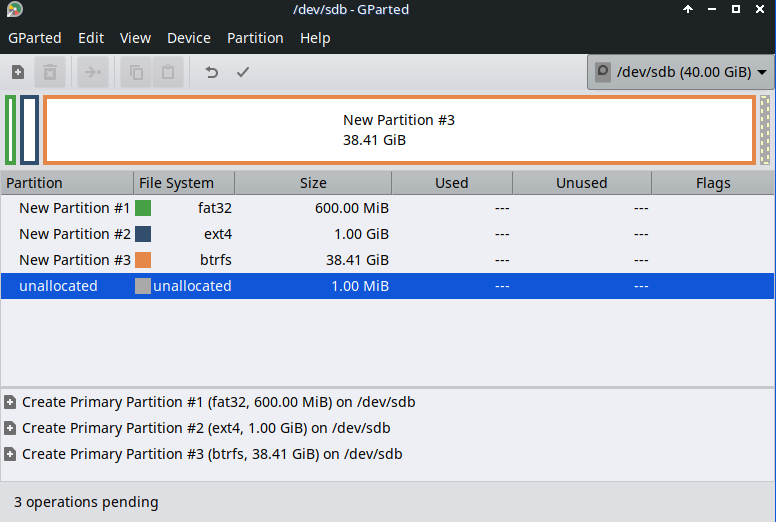
Task: Click the Resize/Move toolbar icon
Action: click(93, 72)
